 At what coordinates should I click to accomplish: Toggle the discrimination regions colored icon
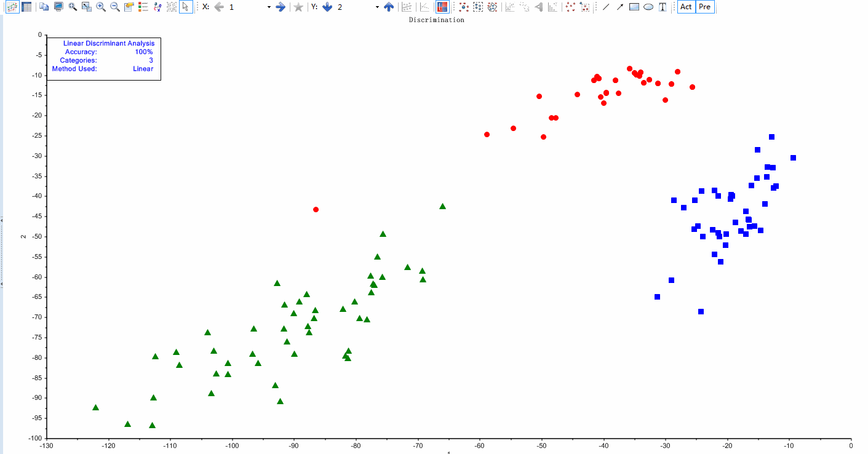pyautogui.click(x=442, y=7)
